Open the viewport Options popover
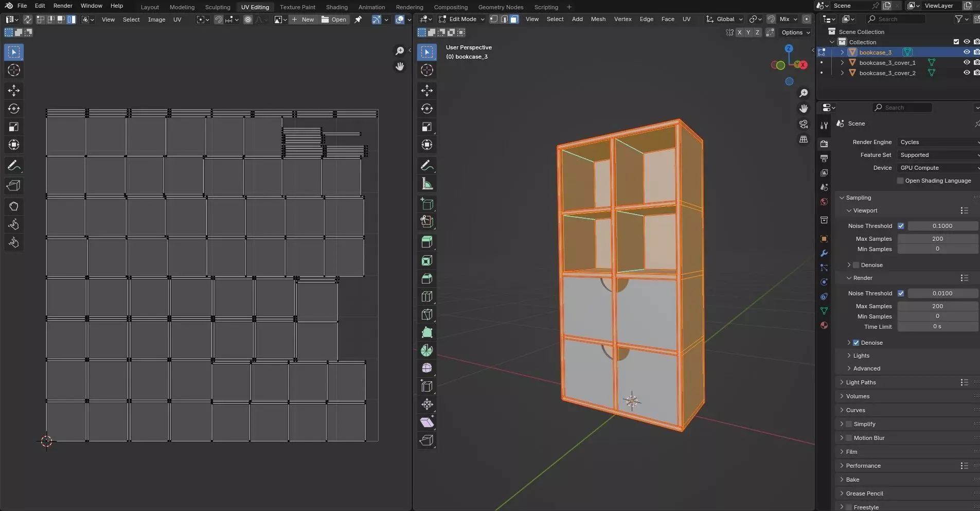980x511 pixels. click(795, 32)
